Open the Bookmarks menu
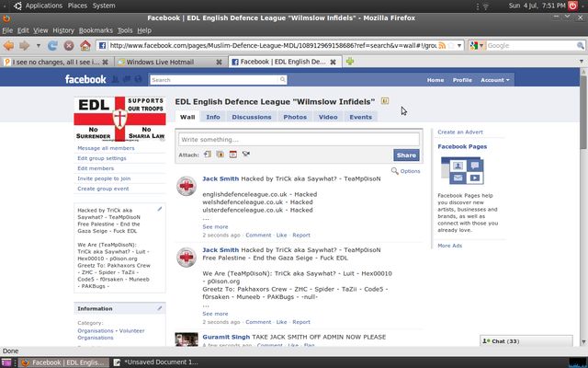This screenshot has width=588, height=368. click(x=96, y=30)
